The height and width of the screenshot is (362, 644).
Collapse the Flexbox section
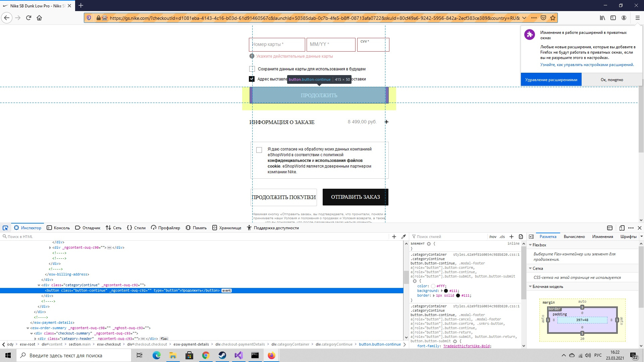(530, 245)
